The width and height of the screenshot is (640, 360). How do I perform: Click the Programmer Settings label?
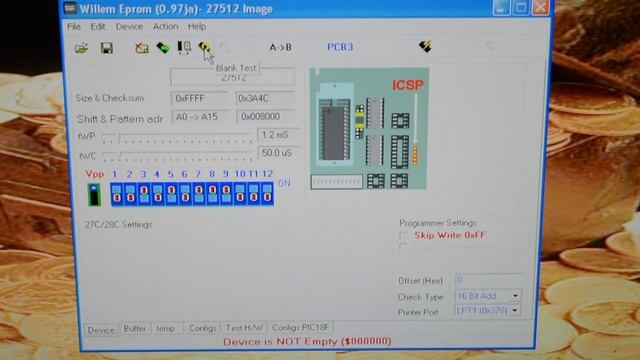pos(438,223)
